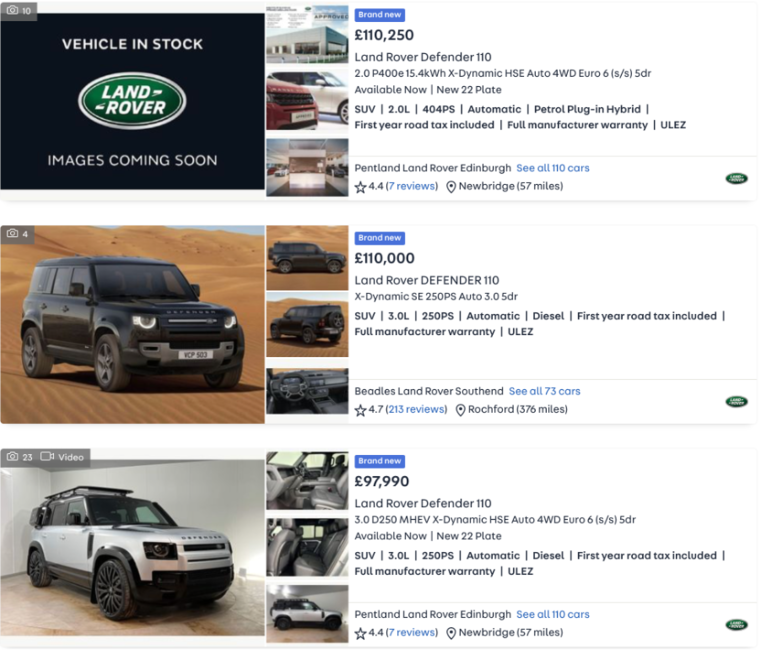Image resolution: width=761 pixels, height=650 pixels.
Task: Click the 'Brand new' badge on £97,990 listing
Action: [x=380, y=461]
